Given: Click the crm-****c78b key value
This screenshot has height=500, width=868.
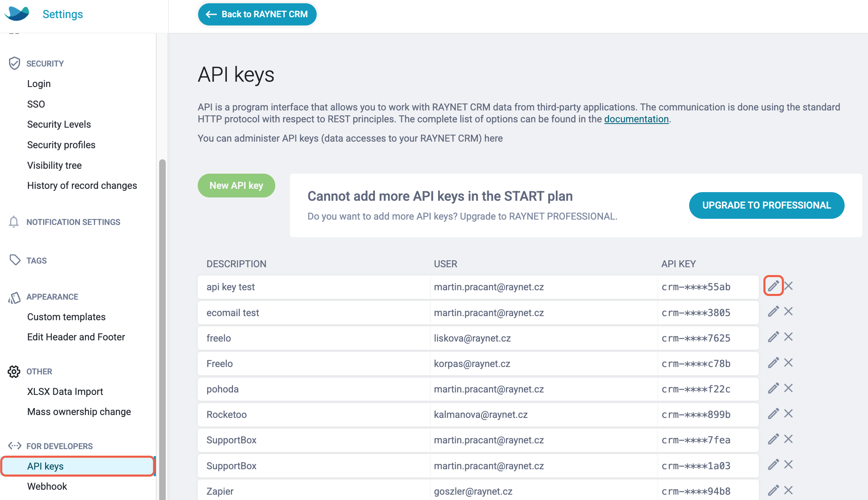Looking at the screenshot, I should [696, 364].
